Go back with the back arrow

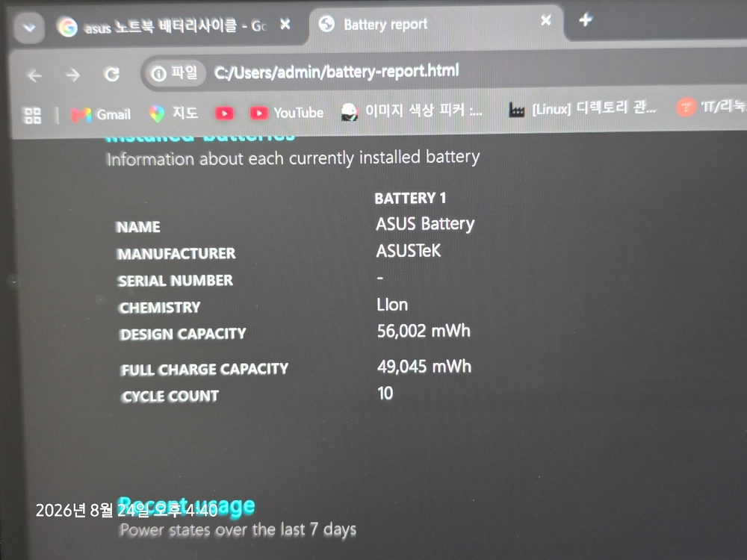[x=34, y=75]
